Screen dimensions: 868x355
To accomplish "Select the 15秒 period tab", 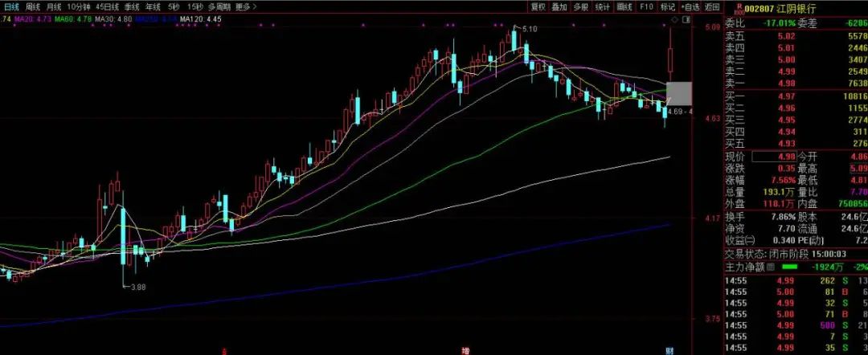I will coord(194,7).
